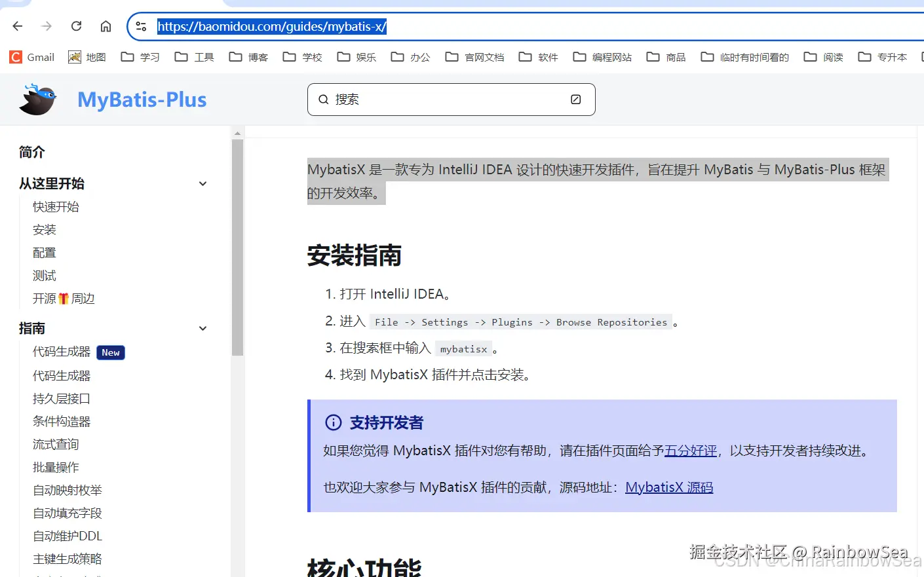Open 持久层接口 in the sidebar
The width and height of the screenshot is (924, 577).
click(x=62, y=399)
